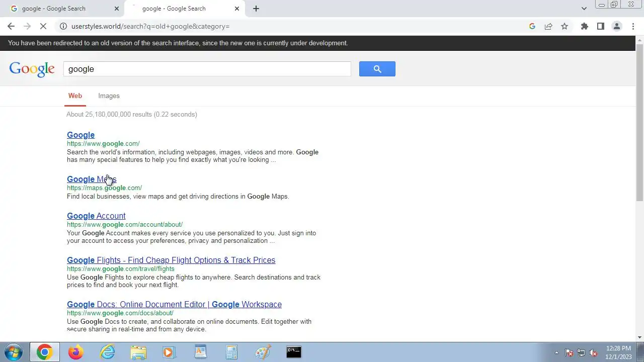644x362 pixels.
Task: Open the Chrome profile avatar
Action: (x=617, y=26)
